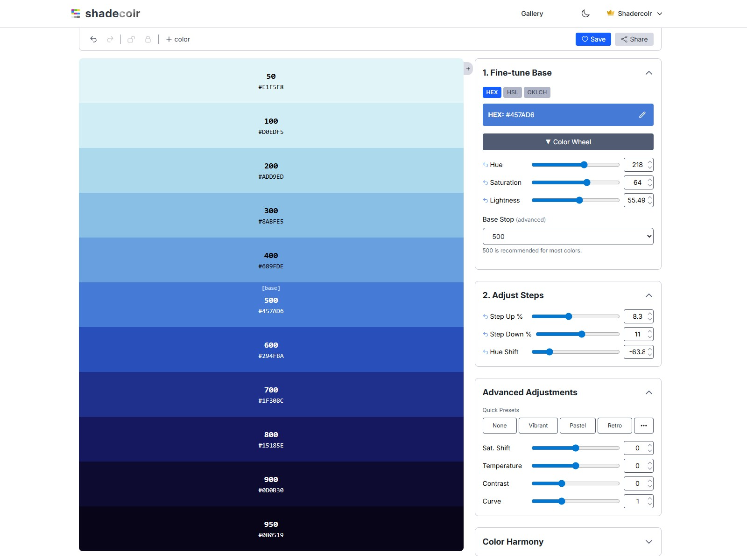The image size is (747, 560).
Task: Select the base 500 swatch #457AD6
Action: [x=271, y=305]
